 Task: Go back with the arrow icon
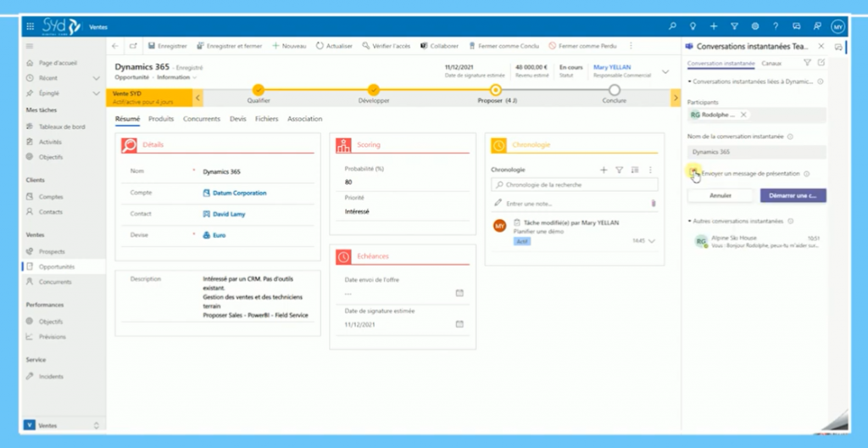115,46
